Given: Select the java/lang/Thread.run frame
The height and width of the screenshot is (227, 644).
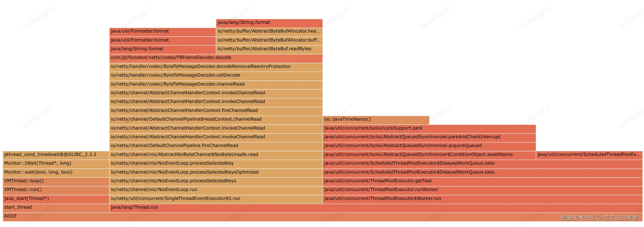Looking at the screenshot, I should click(376, 208).
